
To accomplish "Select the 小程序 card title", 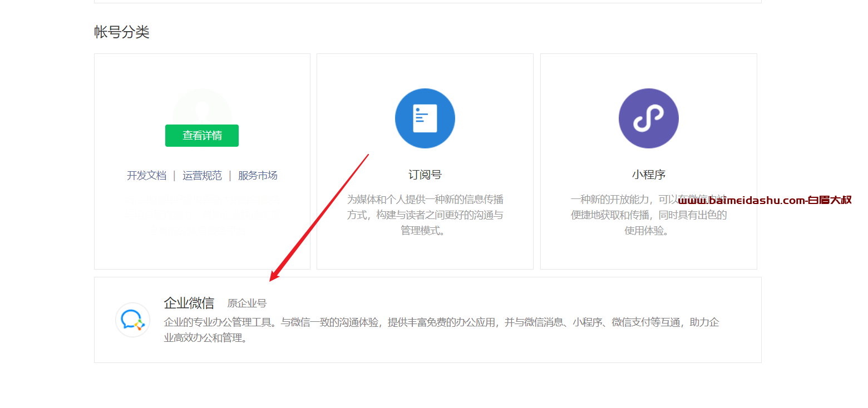I will click(x=649, y=175).
